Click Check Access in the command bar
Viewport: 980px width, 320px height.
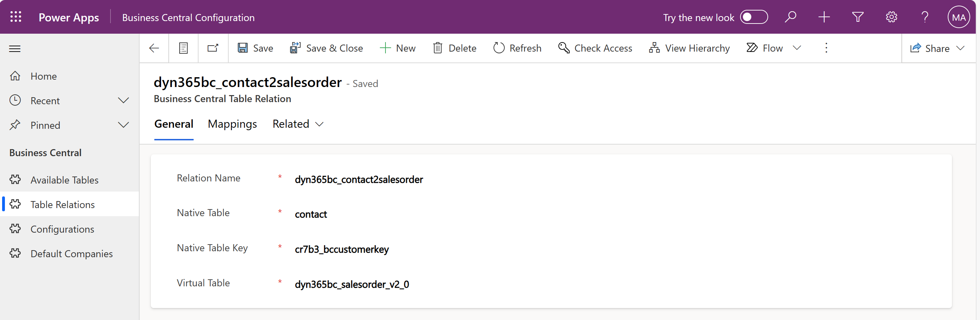(x=595, y=48)
